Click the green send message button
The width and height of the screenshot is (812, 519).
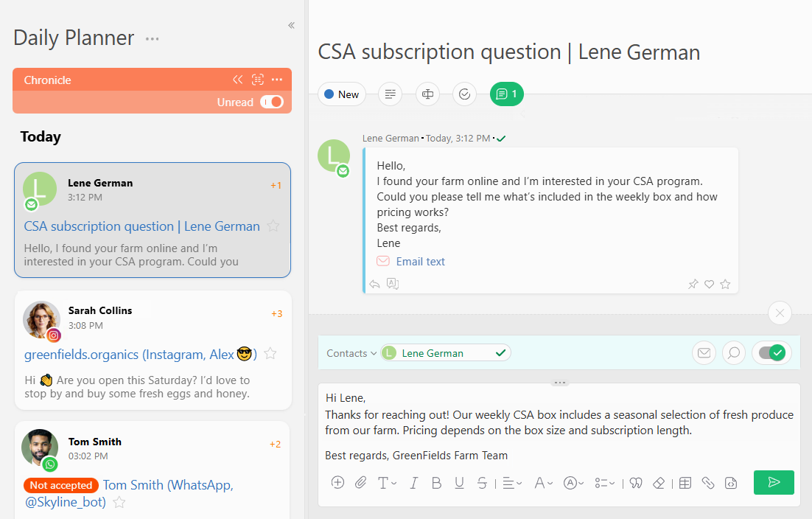[774, 482]
